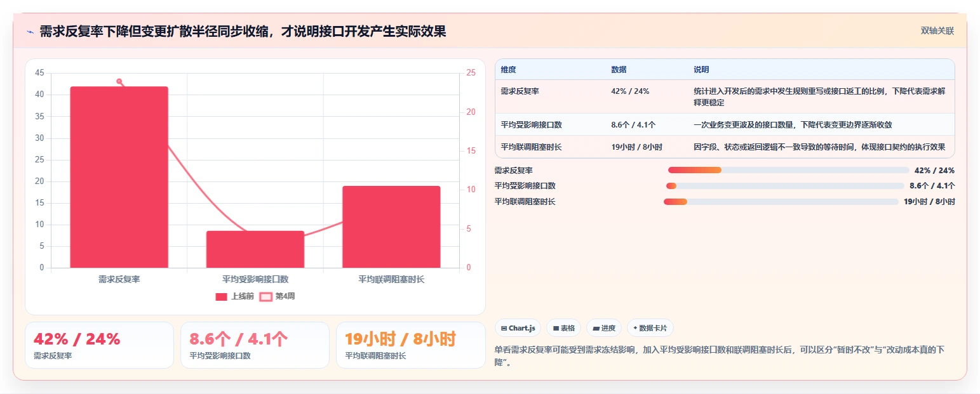
Task: Click the 19小时 / 8小时 progress value
Action: coord(929,202)
